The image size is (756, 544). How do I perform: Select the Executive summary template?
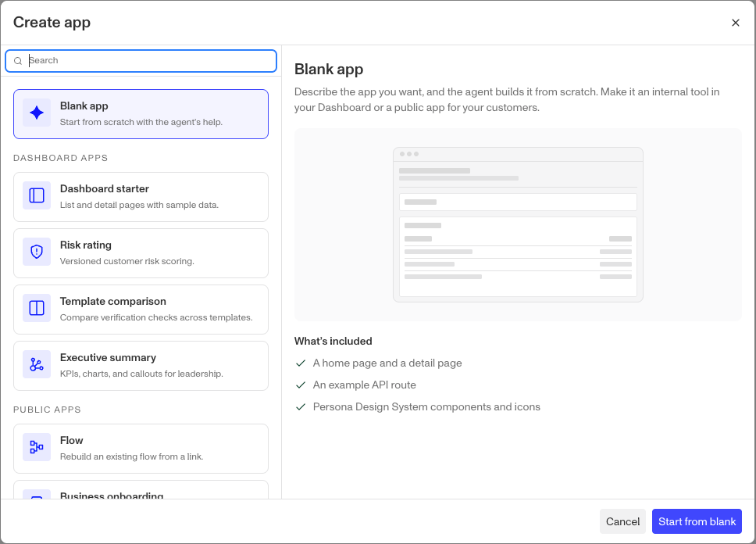pos(141,366)
